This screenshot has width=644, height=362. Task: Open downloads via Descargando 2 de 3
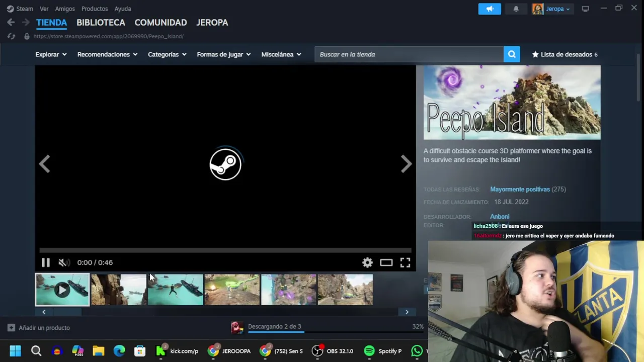coord(274,326)
